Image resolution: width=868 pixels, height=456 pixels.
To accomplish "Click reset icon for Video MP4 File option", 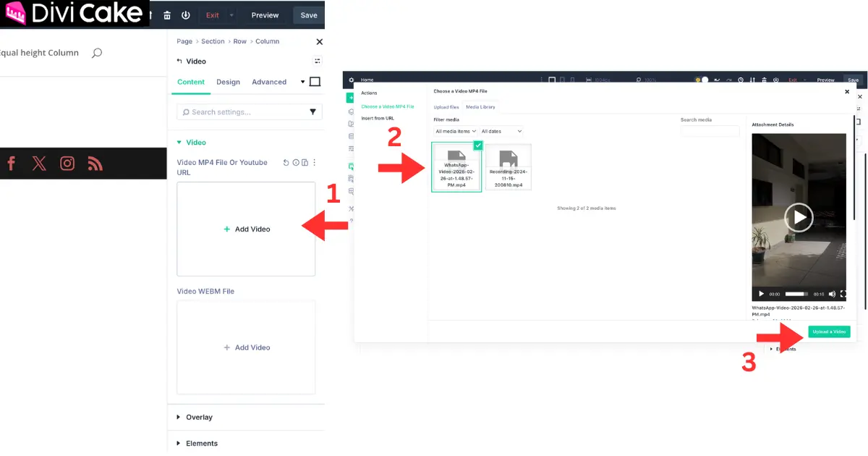I will coord(286,163).
